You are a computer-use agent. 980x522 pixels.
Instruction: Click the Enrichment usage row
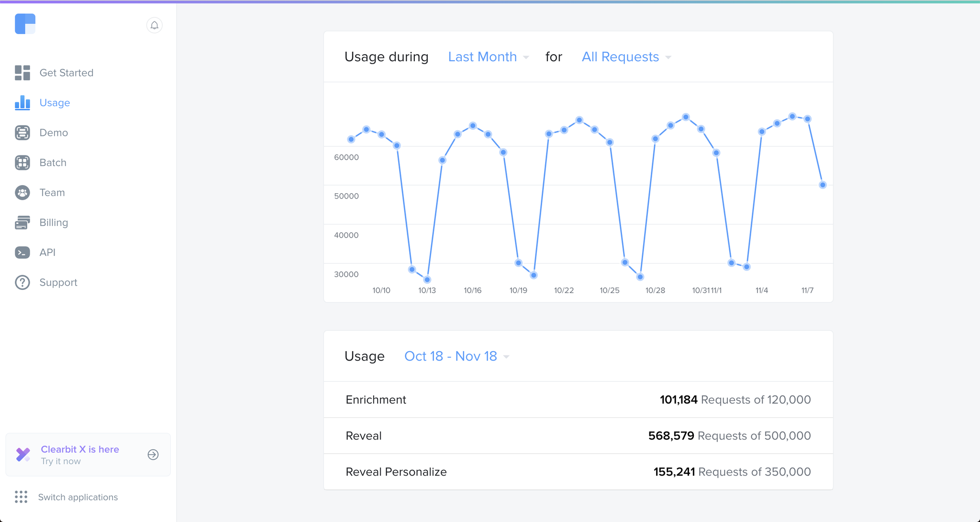pyautogui.click(x=578, y=400)
